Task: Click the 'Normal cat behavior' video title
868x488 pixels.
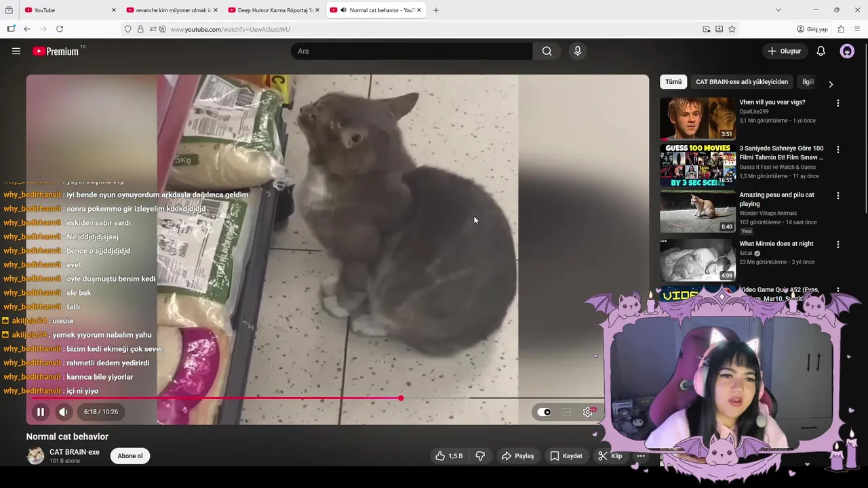Action: pyautogui.click(x=67, y=436)
